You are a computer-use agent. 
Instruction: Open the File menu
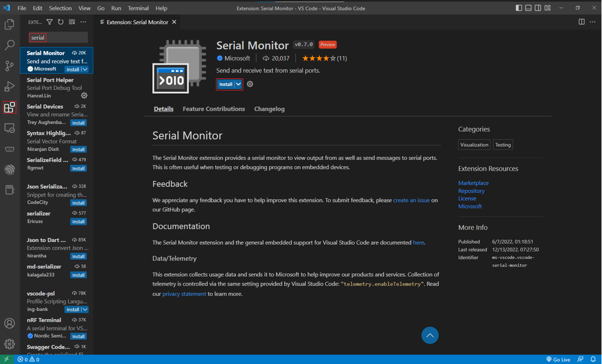22,8
